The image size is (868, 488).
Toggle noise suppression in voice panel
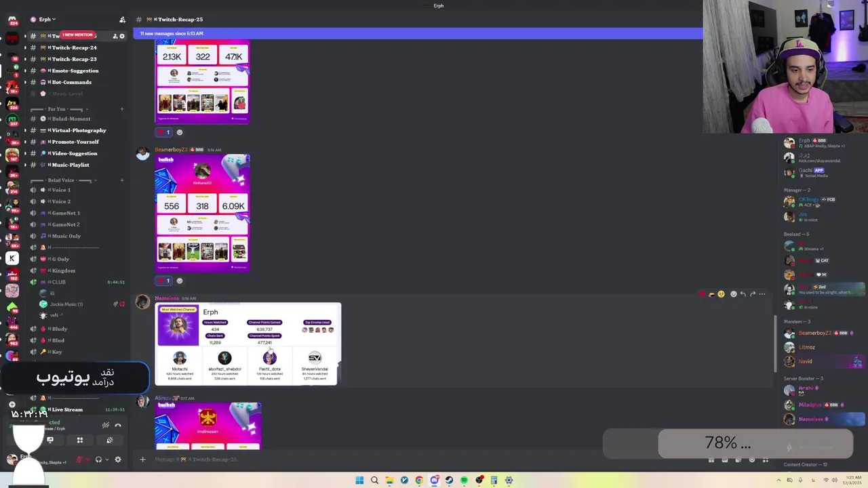pos(106,425)
